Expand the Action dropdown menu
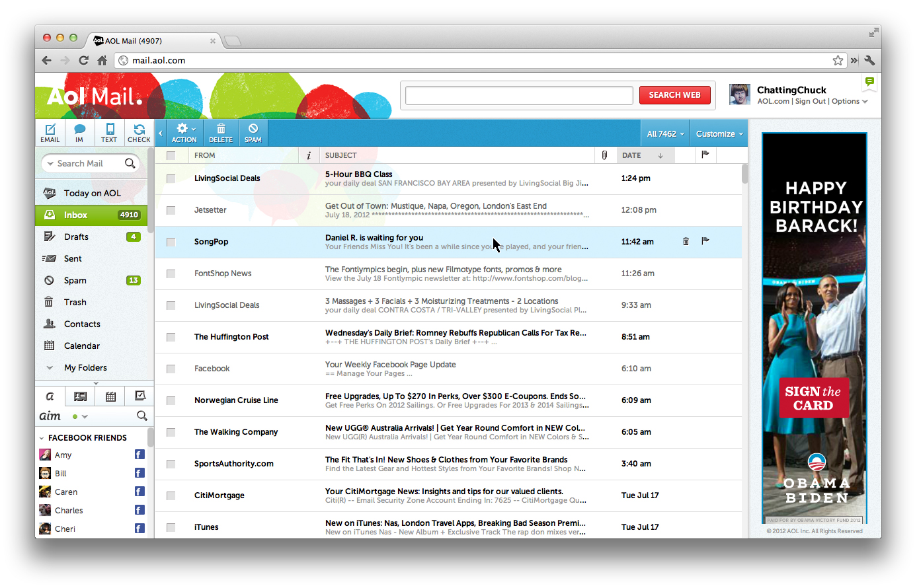Viewport: 919px width, 588px height. [x=184, y=132]
